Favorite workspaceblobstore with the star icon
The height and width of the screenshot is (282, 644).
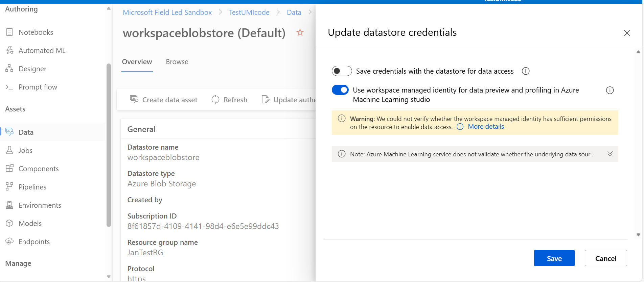[300, 32]
